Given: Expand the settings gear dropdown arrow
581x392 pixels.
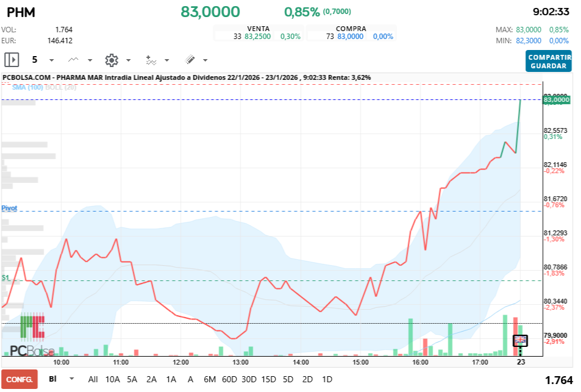Looking at the screenshot, I should [128, 60].
